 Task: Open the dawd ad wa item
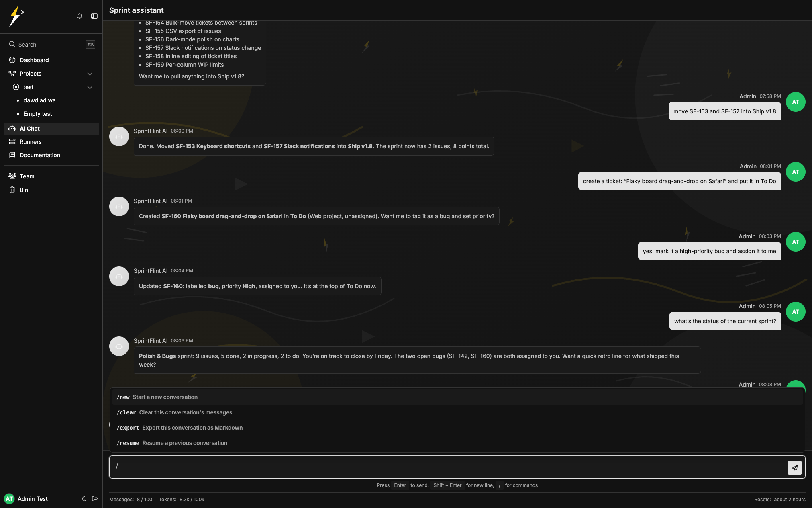[39, 100]
